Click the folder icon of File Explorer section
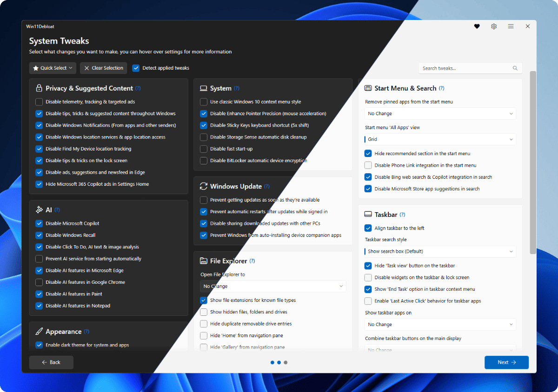This screenshot has width=558, height=392. click(x=203, y=261)
